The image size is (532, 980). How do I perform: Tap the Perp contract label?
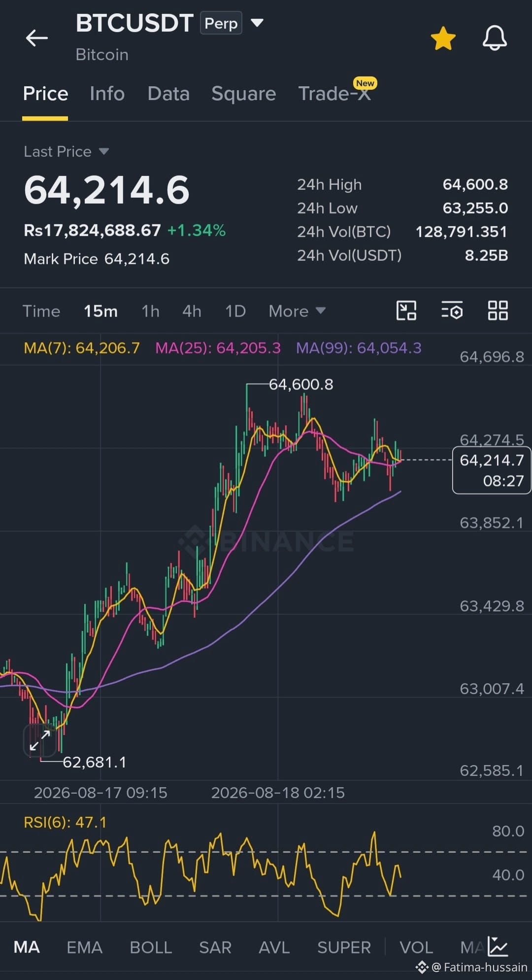click(x=221, y=23)
